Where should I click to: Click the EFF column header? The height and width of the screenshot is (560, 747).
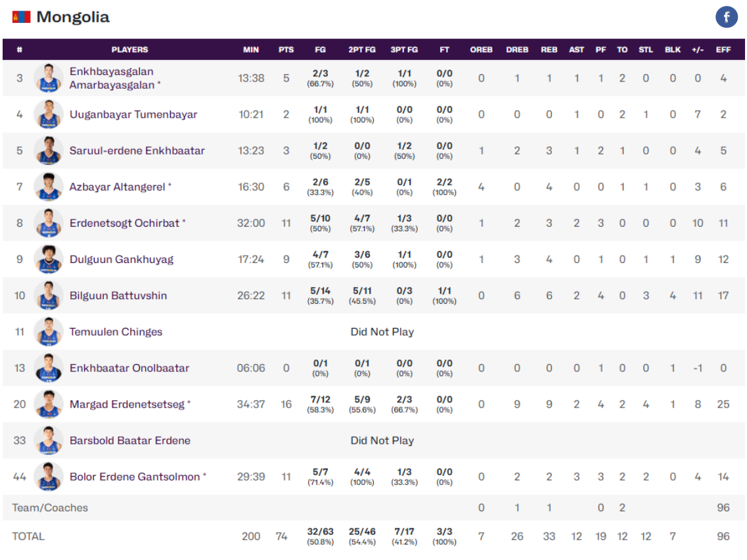click(x=723, y=49)
